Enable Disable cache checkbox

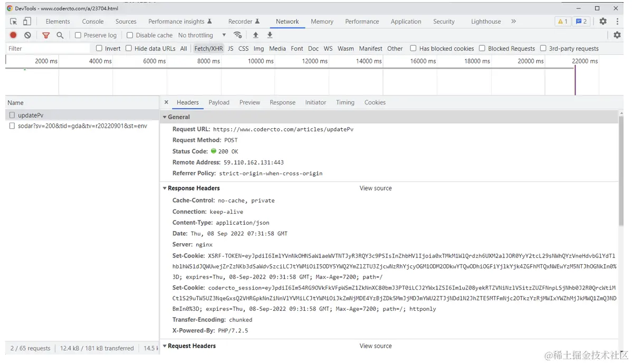(x=130, y=35)
